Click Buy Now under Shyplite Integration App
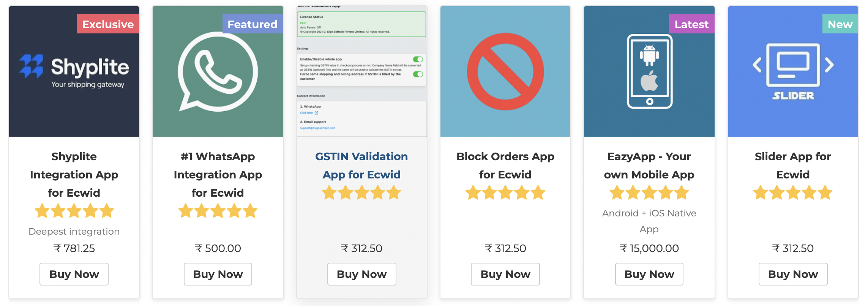 point(74,274)
